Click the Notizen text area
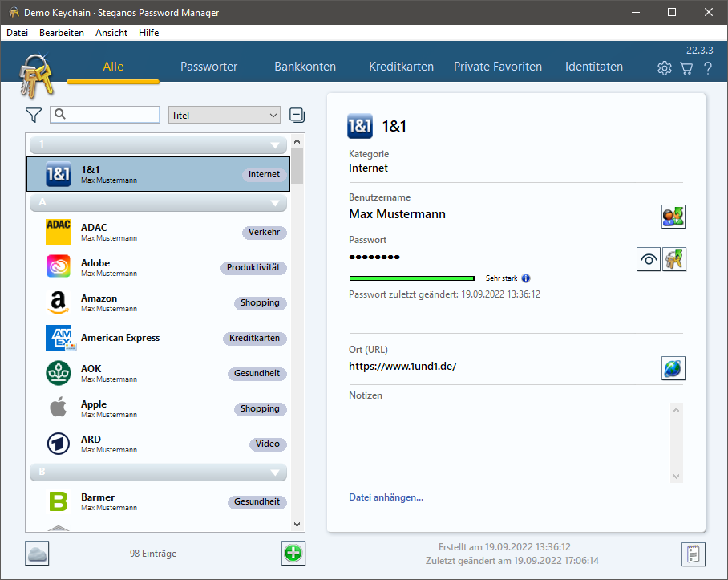The height and width of the screenshot is (580, 728). pyautogui.click(x=509, y=443)
